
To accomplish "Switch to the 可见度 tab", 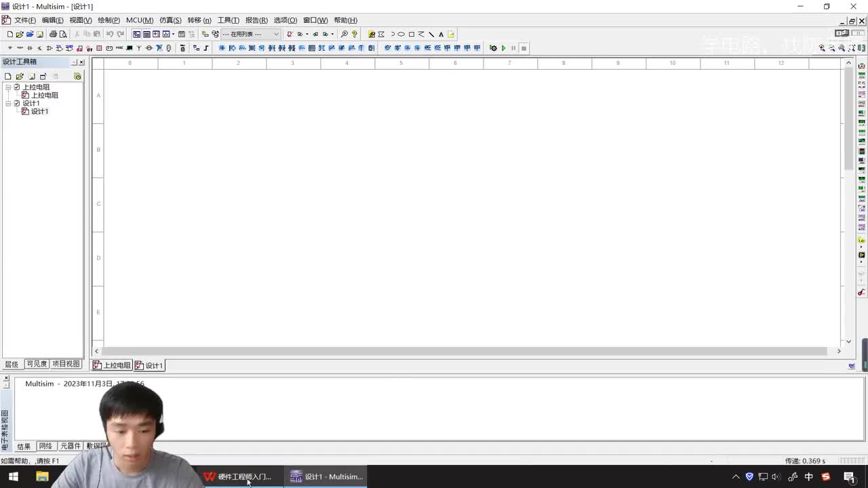I will (x=37, y=364).
